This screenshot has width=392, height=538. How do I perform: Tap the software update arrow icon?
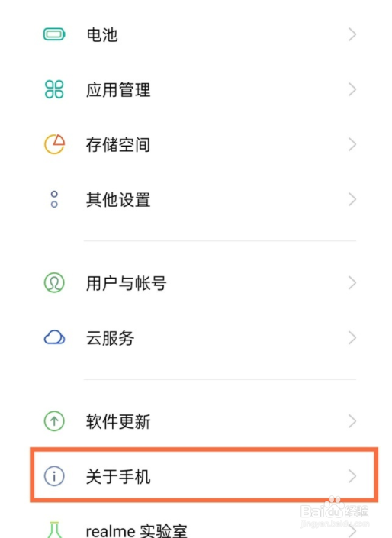coord(54,421)
